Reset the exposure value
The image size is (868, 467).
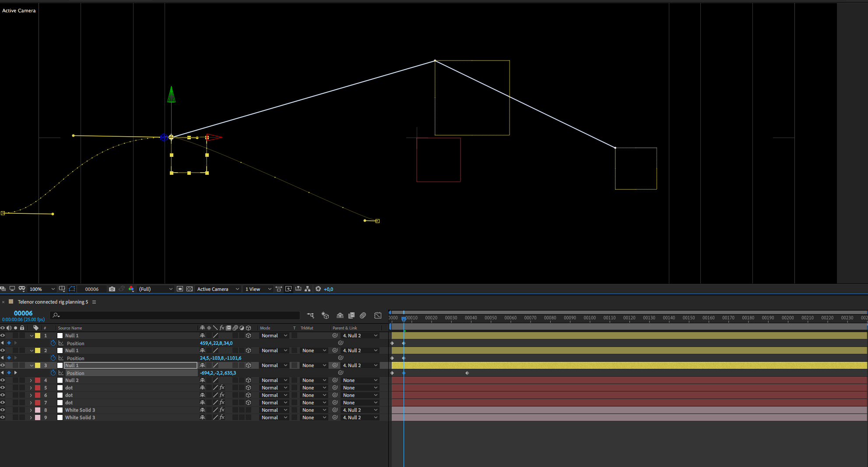click(x=318, y=289)
